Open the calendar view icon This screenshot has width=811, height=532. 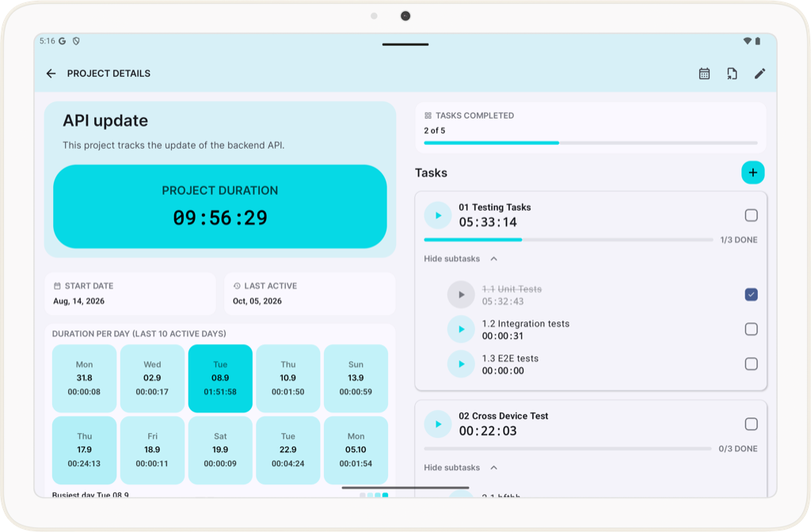pos(704,74)
